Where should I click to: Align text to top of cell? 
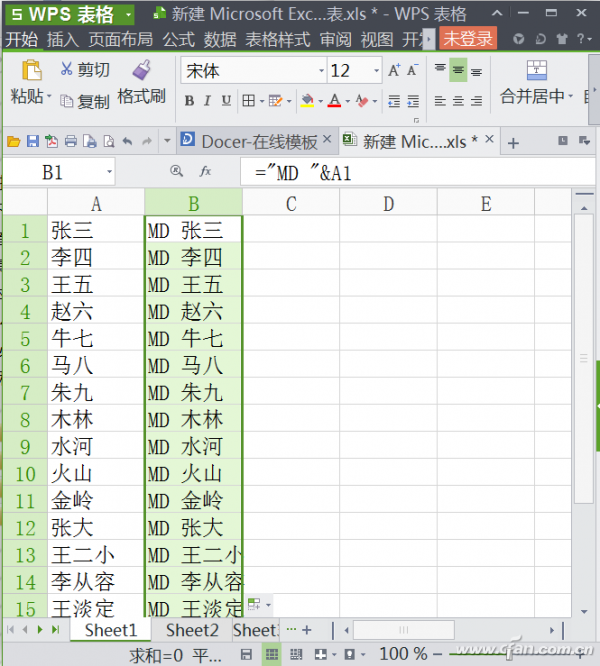440,70
